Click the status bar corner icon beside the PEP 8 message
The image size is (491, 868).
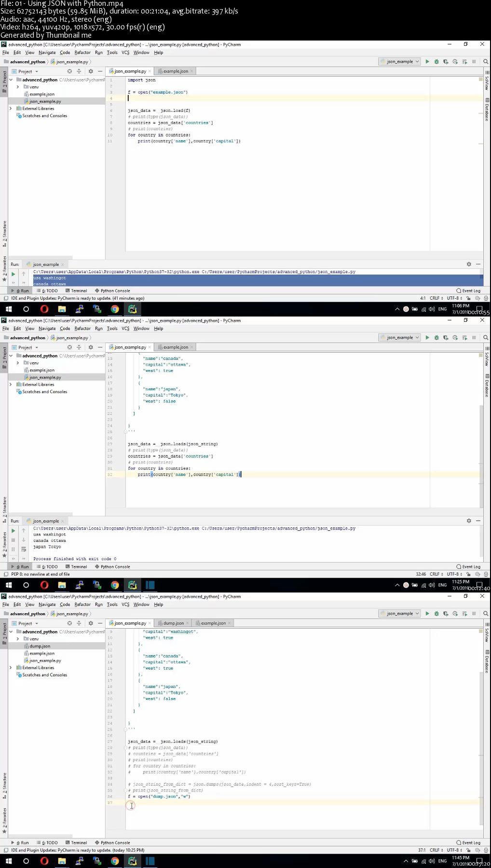click(x=6, y=574)
